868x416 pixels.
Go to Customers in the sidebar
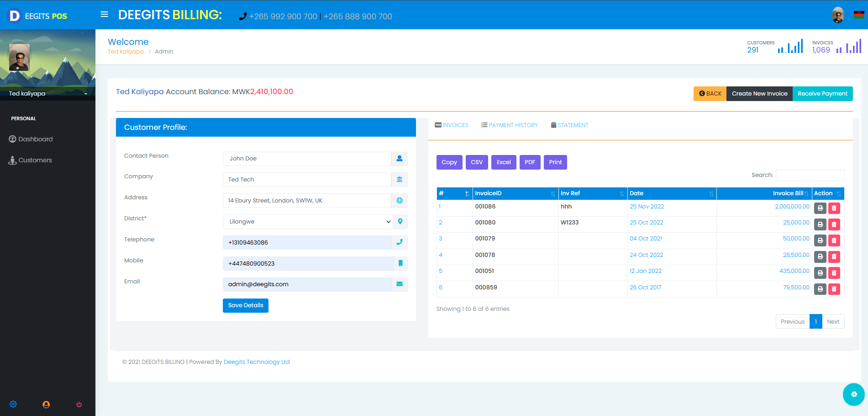[35, 160]
